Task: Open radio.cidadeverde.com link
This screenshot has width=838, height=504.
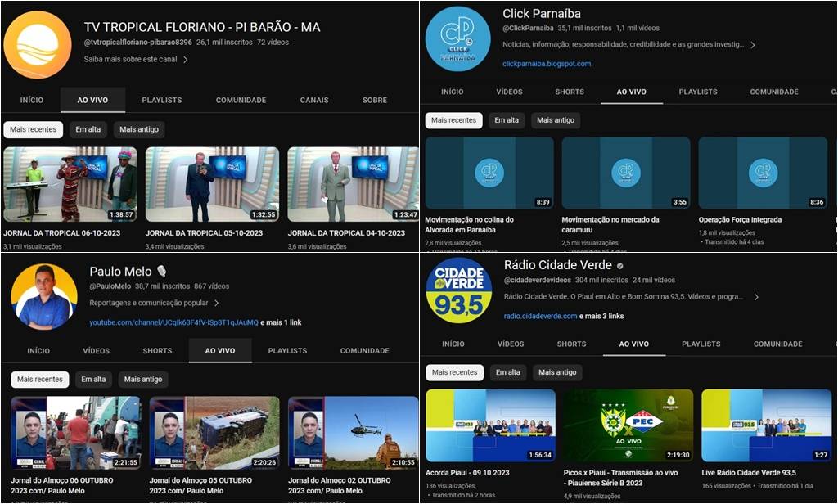Action: tap(540, 316)
